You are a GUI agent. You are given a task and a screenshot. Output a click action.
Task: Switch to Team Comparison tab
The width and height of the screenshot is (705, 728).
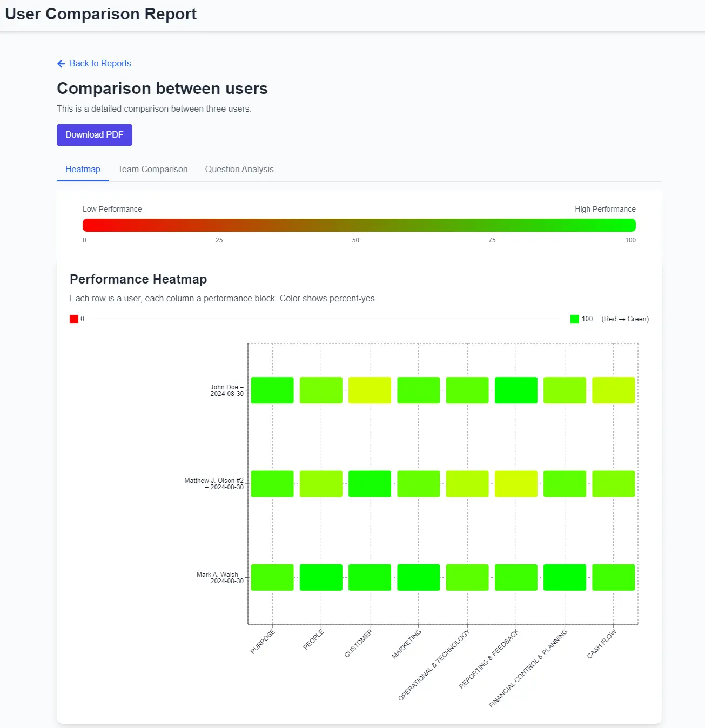click(153, 170)
